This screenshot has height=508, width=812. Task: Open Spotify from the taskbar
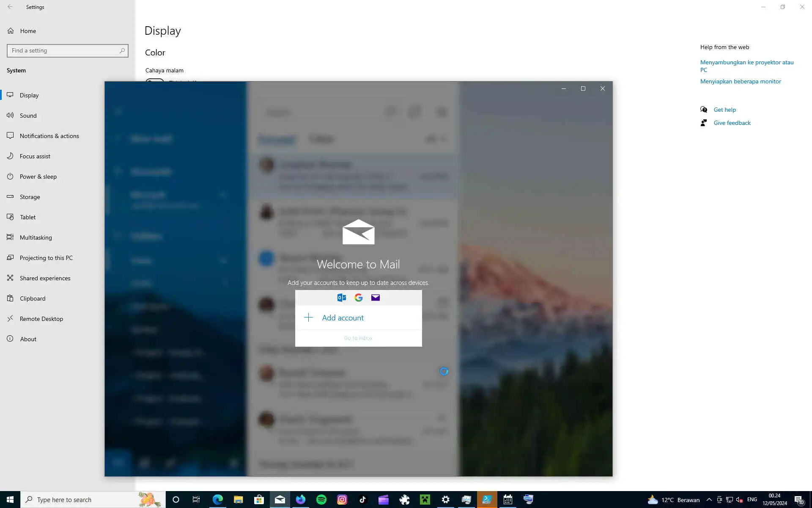click(x=321, y=500)
